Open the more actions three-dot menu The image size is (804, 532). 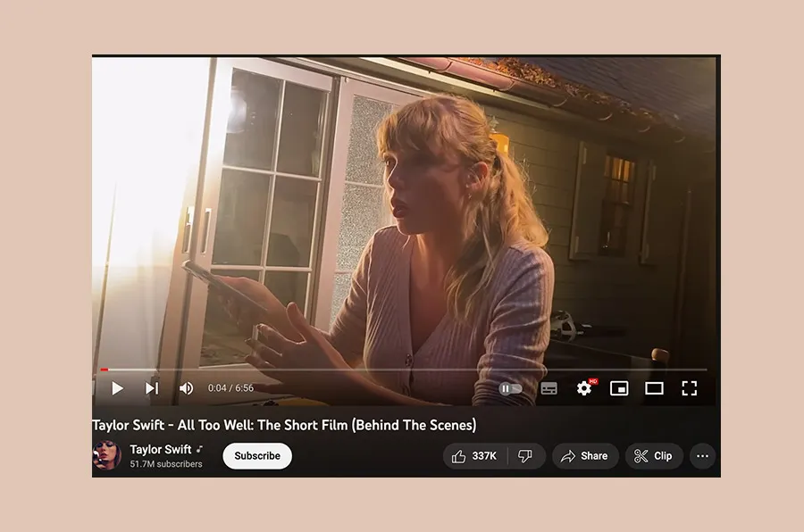pyautogui.click(x=702, y=455)
